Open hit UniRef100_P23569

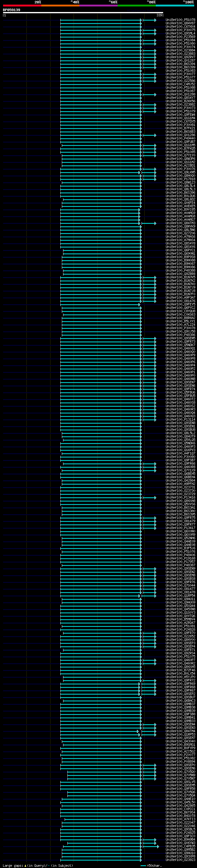tap(180, 37)
